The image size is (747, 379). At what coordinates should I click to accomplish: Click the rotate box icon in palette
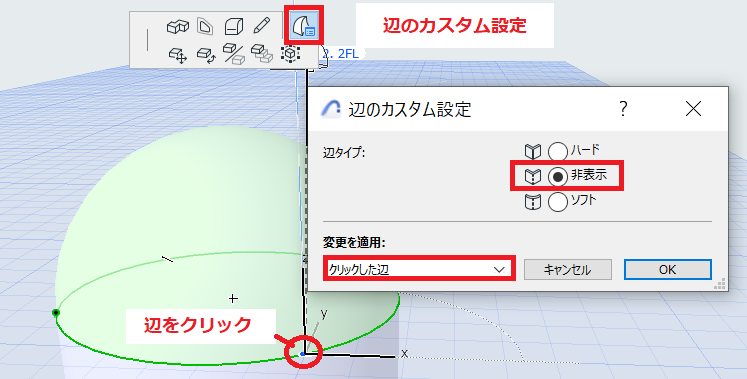(206, 54)
